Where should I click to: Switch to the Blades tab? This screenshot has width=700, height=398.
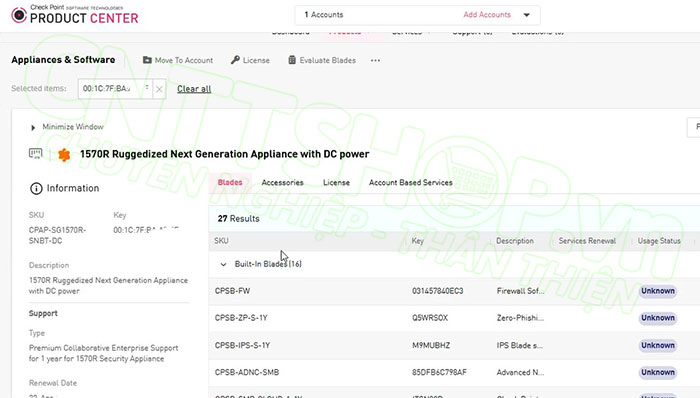click(230, 182)
